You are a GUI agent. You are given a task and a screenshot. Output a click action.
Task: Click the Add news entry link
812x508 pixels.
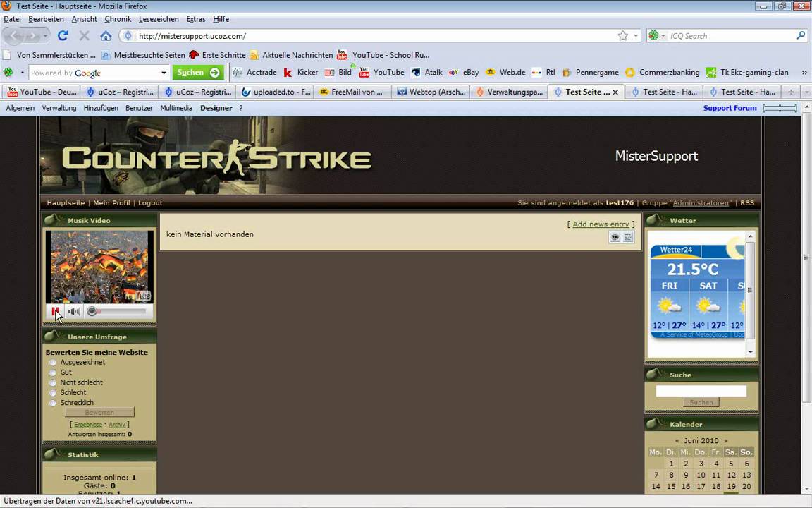(x=601, y=224)
